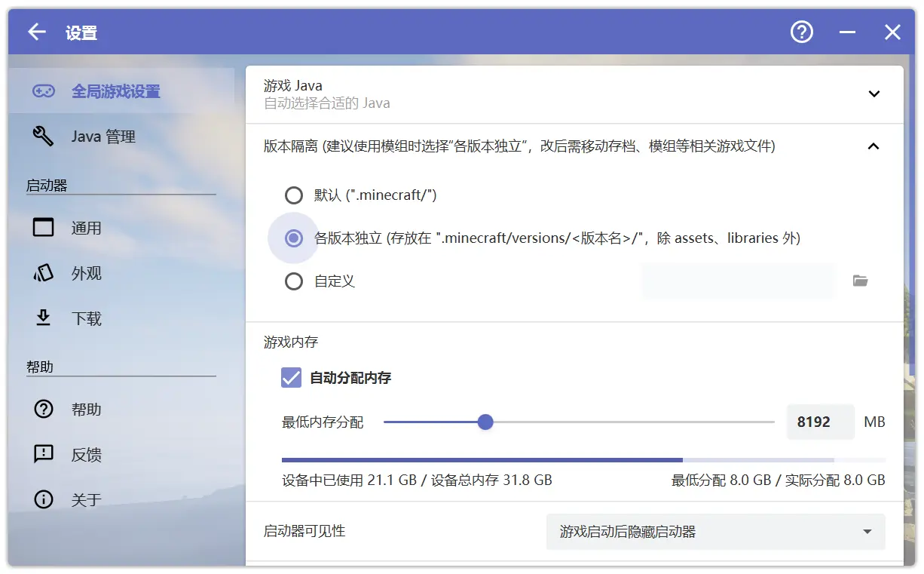924x574 pixels.
Task: Collapse the 版本隔离 section chevron
Action: (874, 146)
